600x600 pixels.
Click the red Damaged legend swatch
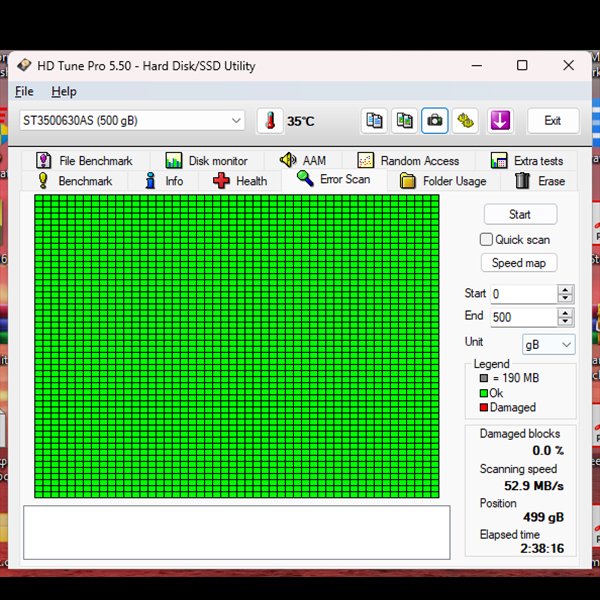click(484, 407)
